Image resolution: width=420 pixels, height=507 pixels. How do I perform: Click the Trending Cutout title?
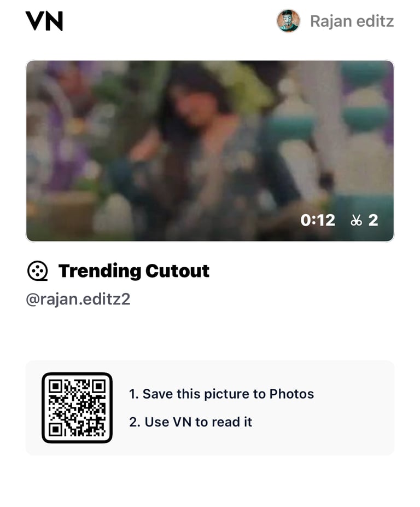point(134,271)
